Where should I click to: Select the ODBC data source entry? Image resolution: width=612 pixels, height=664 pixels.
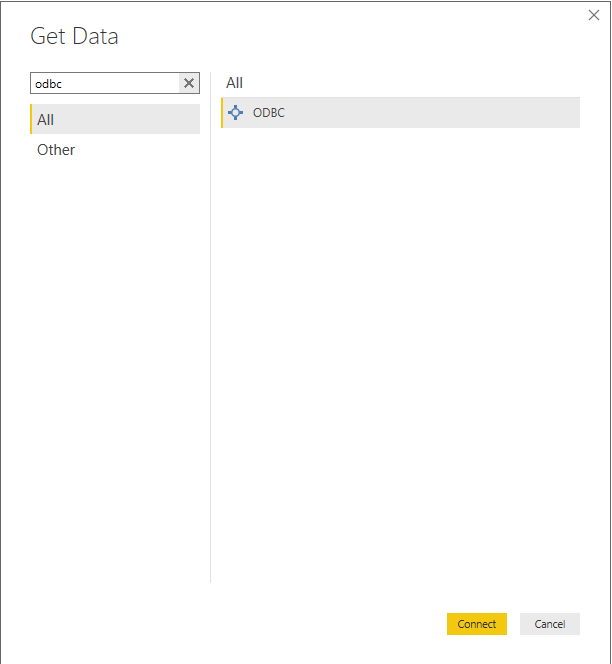(269, 113)
